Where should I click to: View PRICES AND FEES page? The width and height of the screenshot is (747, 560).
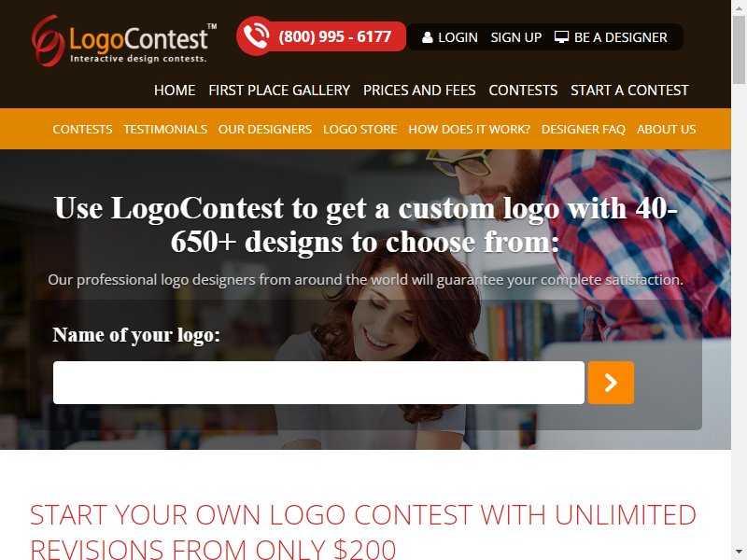pos(419,90)
